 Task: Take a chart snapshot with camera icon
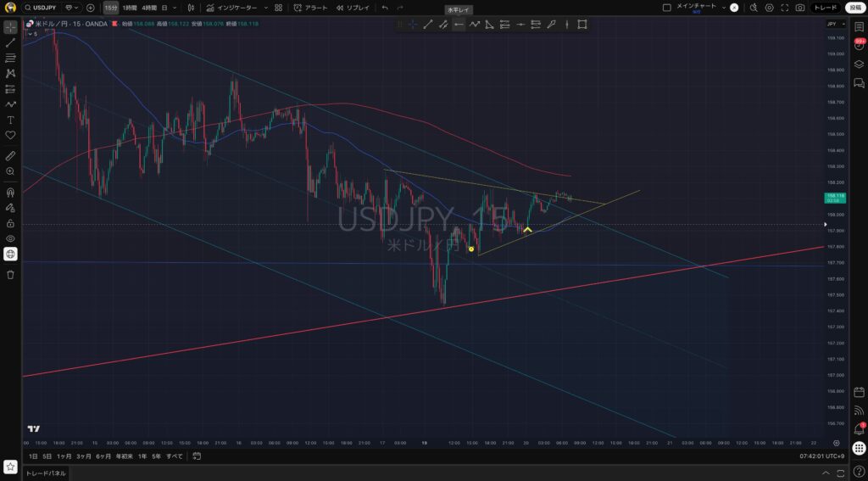(x=800, y=8)
